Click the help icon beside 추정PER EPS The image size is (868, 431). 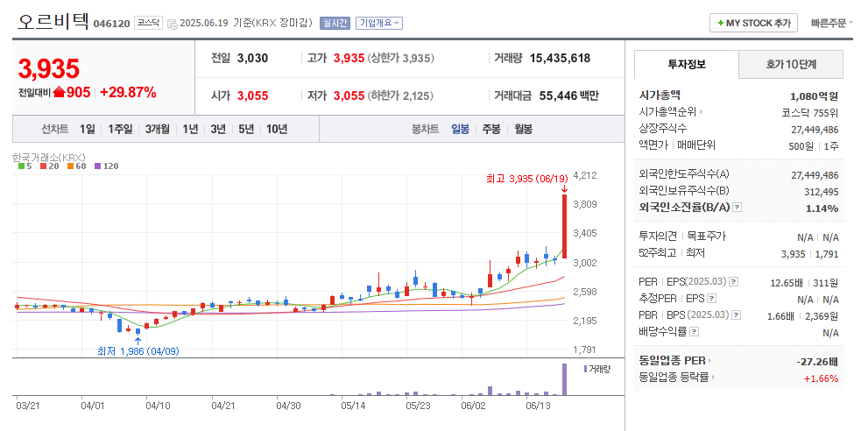712,299
